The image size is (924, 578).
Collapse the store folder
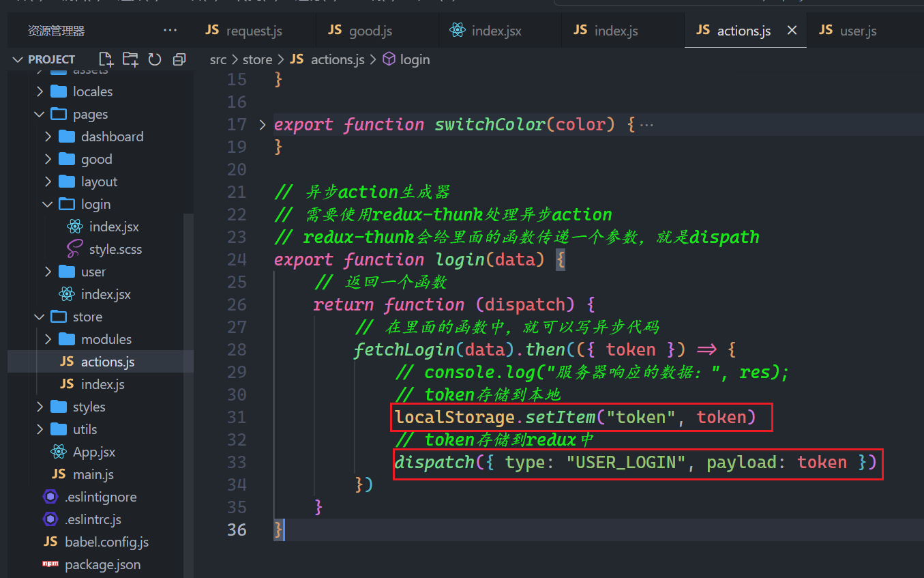[x=40, y=317]
